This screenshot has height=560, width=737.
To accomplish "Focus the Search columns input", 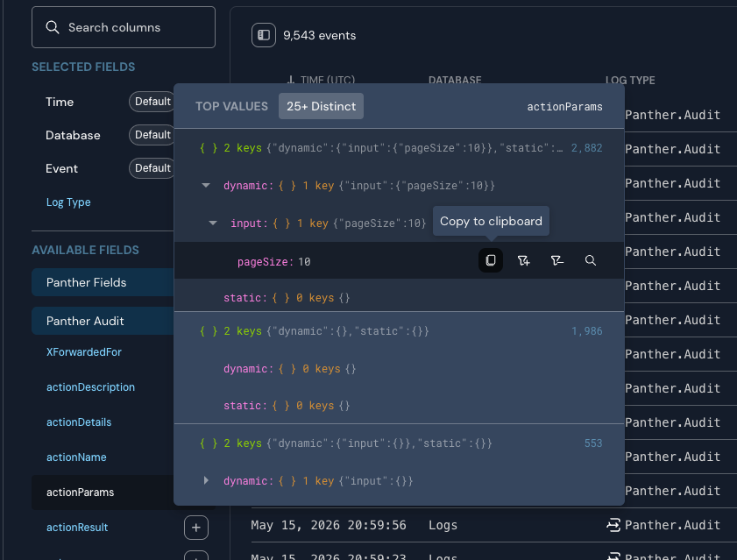I will tap(124, 27).
